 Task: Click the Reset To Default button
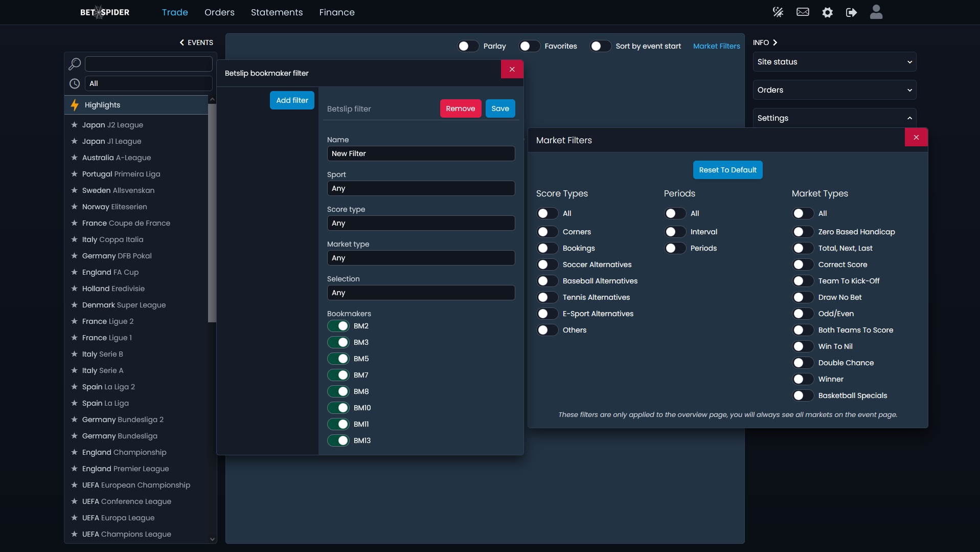(727, 170)
